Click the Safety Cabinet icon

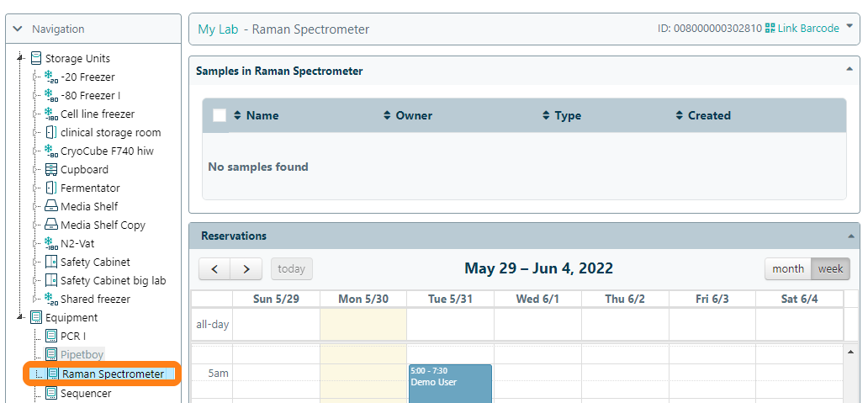click(x=51, y=262)
